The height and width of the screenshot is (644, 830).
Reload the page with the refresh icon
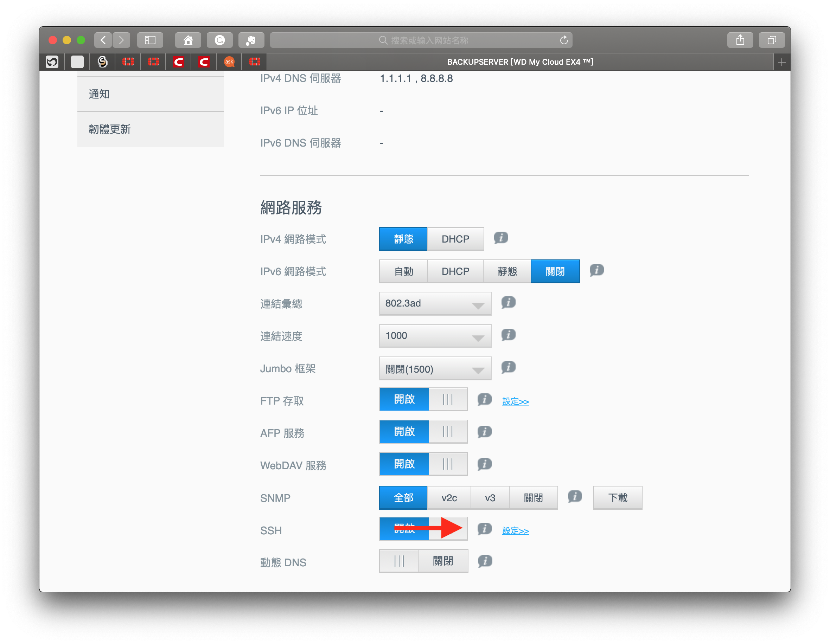(564, 40)
